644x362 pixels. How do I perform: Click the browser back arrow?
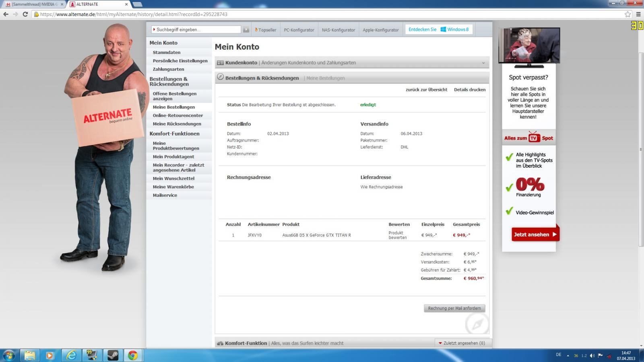point(6,14)
